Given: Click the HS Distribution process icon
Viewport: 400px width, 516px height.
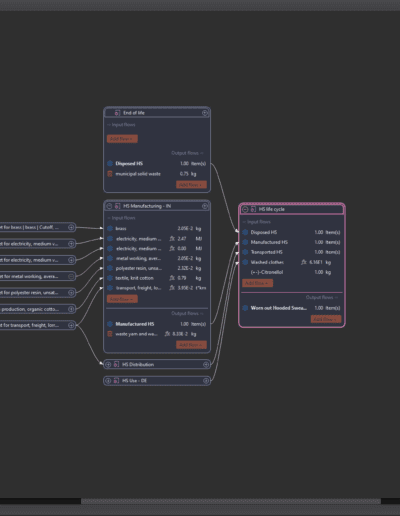Looking at the screenshot, I should pos(116,364).
